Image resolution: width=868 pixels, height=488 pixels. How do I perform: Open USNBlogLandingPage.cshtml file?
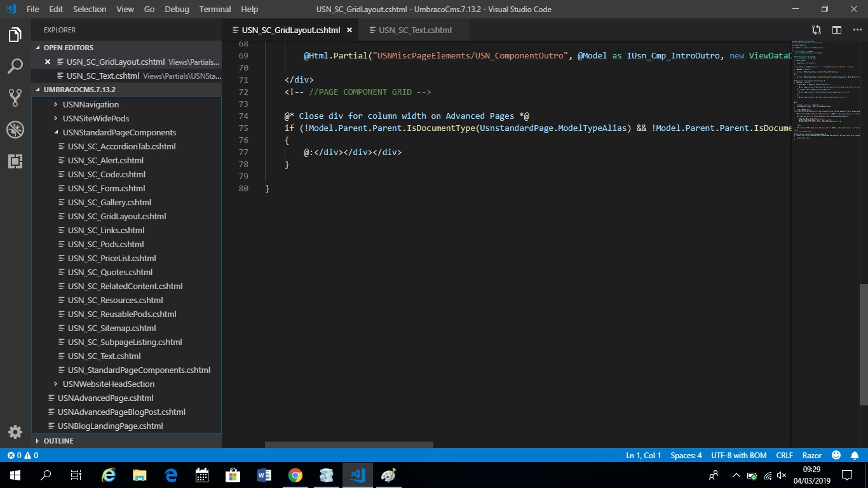(110, 426)
